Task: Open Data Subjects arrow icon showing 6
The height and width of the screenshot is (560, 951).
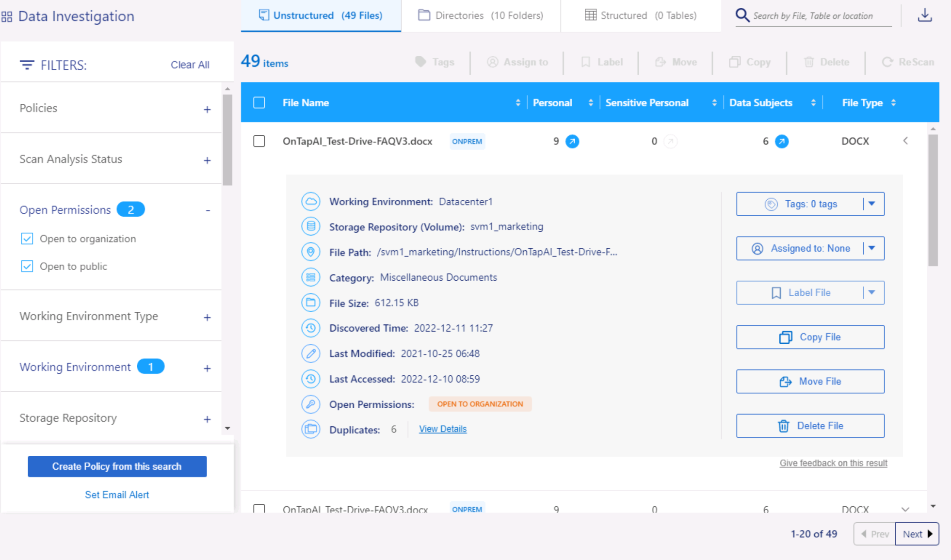Action: click(781, 142)
